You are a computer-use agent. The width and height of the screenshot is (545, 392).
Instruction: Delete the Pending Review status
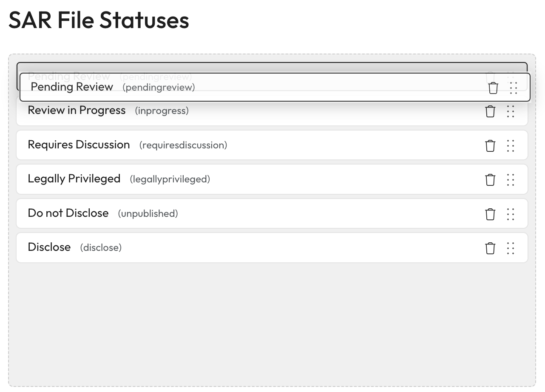pyautogui.click(x=493, y=88)
